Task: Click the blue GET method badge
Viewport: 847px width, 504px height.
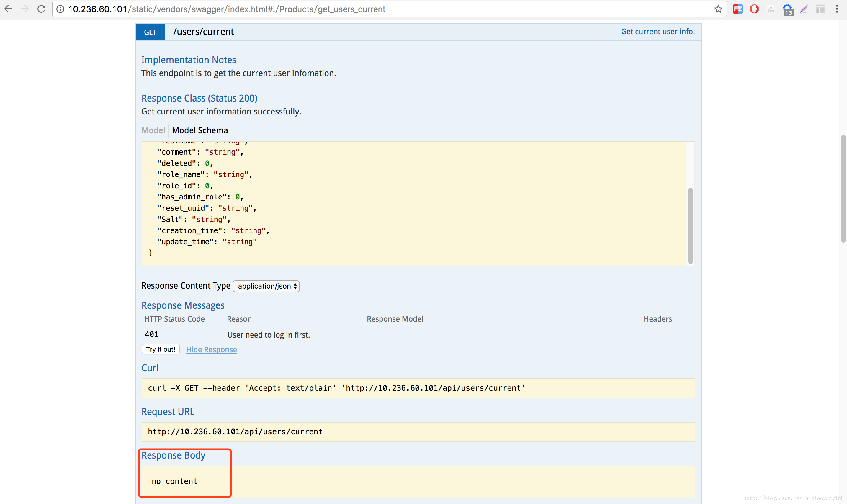Action: [151, 32]
